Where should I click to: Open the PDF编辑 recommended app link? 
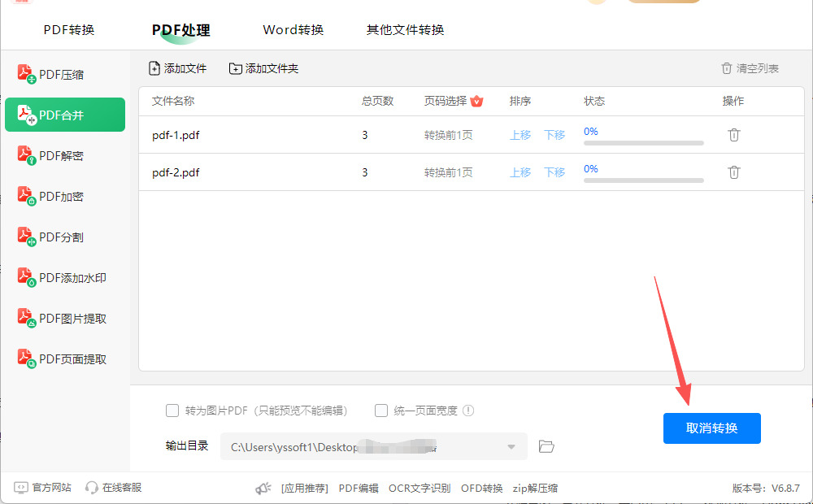(x=359, y=488)
